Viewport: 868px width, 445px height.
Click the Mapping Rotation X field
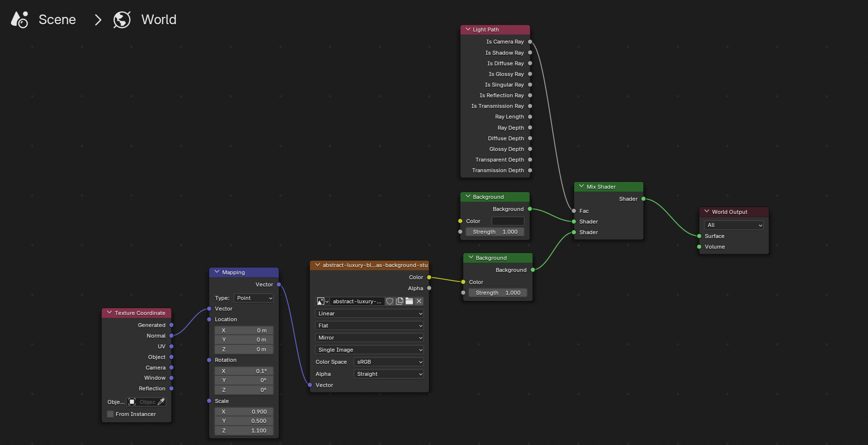pos(244,371)
